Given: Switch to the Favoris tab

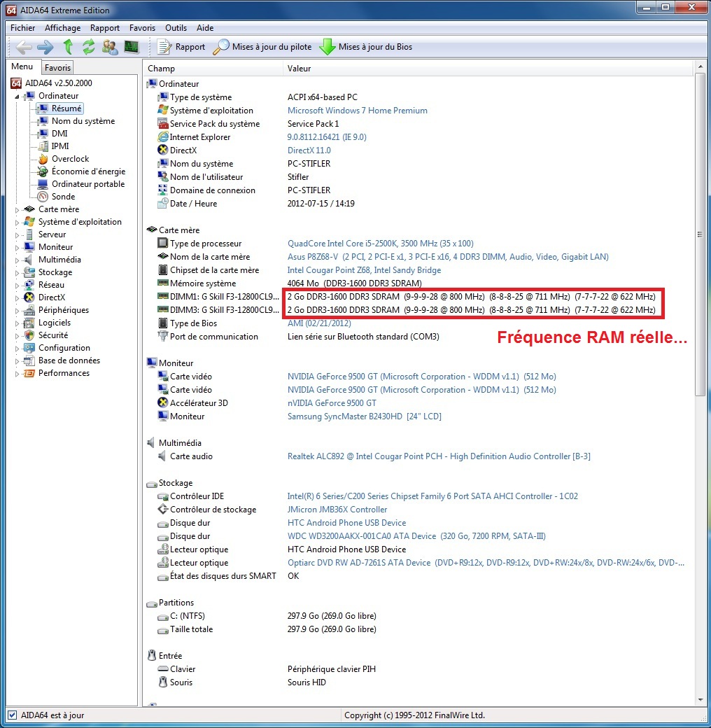Looking at the screenshot, I should [x=57, y=68].
